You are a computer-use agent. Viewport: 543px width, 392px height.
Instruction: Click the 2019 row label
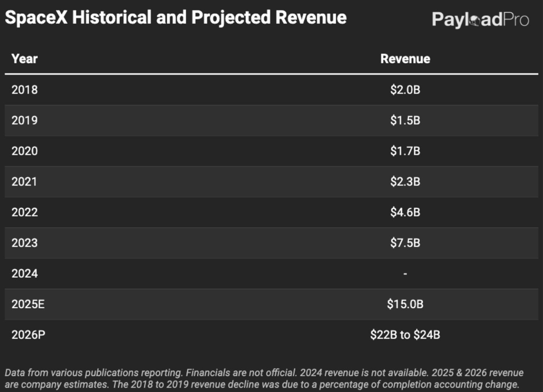point(25,120)
